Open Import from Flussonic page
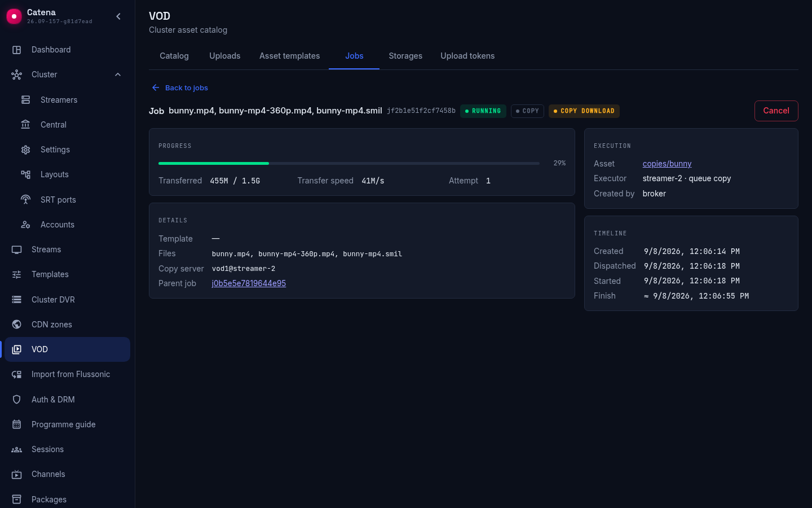 (68, 374)
